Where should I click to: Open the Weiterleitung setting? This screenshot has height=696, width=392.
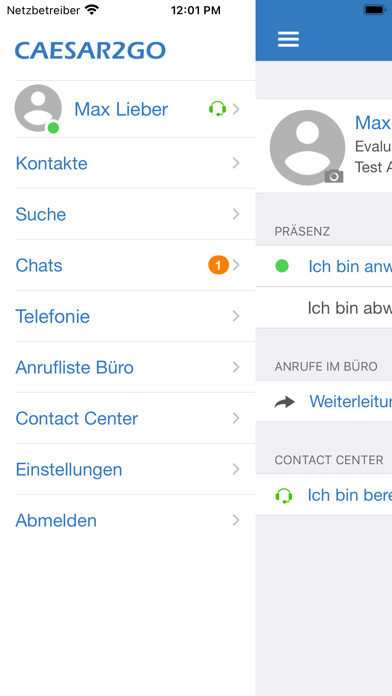(324, 402)
